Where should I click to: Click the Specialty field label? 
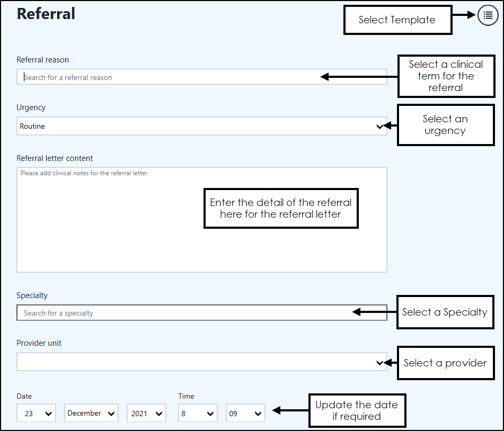coord(32,295)
